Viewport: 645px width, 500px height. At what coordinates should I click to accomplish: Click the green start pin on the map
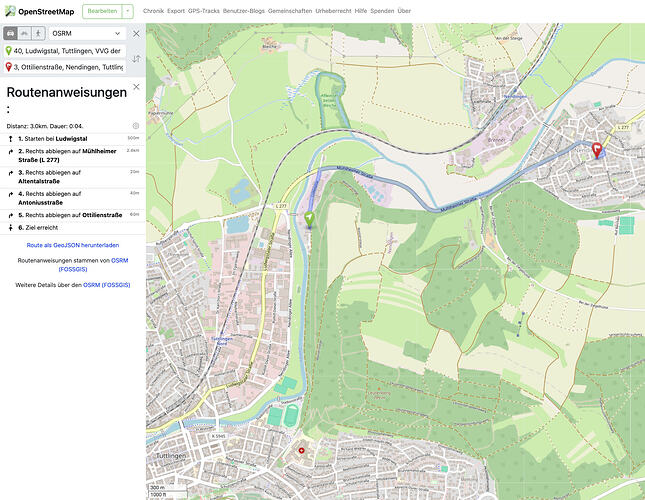(x=309, y=218)
